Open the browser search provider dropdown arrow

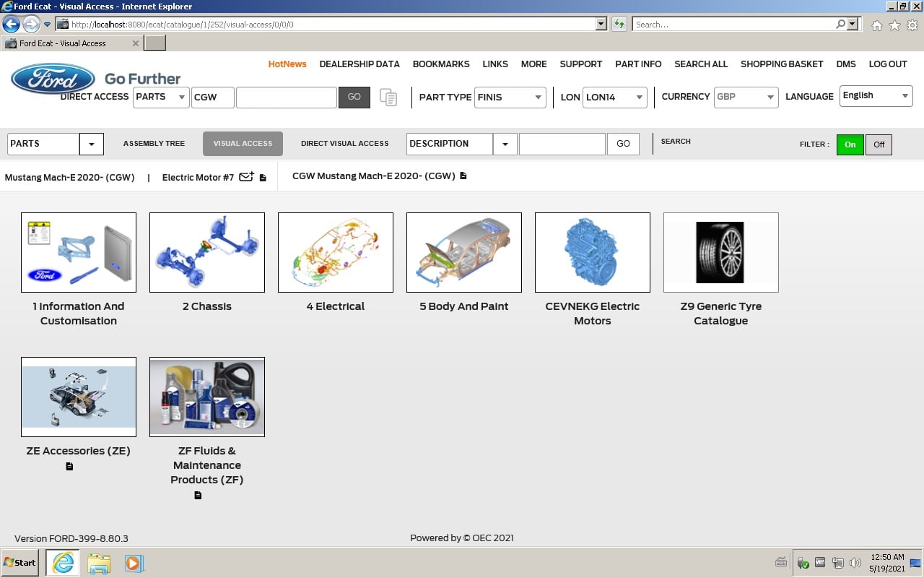853,25
